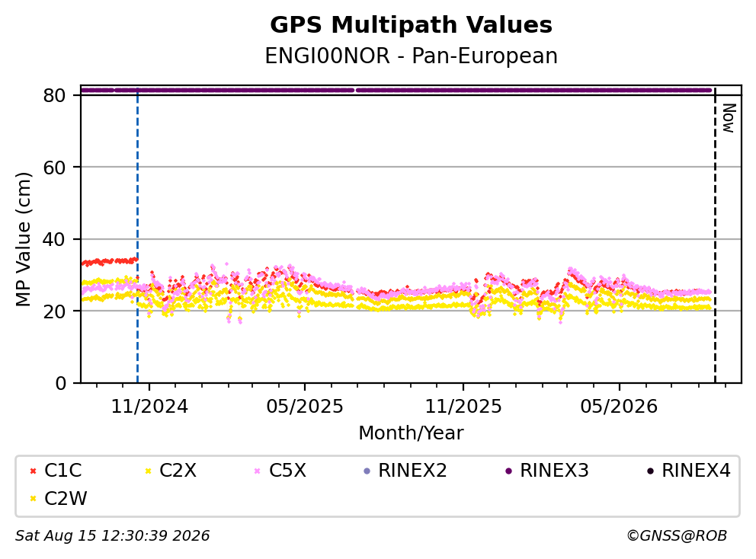Click the rotated Now label
The width and height of the screenshot is (756, 559).
tap(729, 118)
